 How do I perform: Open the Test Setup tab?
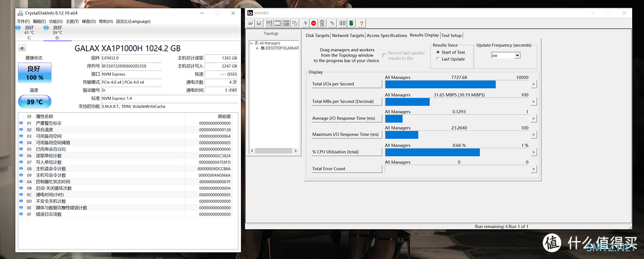tap(452, 35)
